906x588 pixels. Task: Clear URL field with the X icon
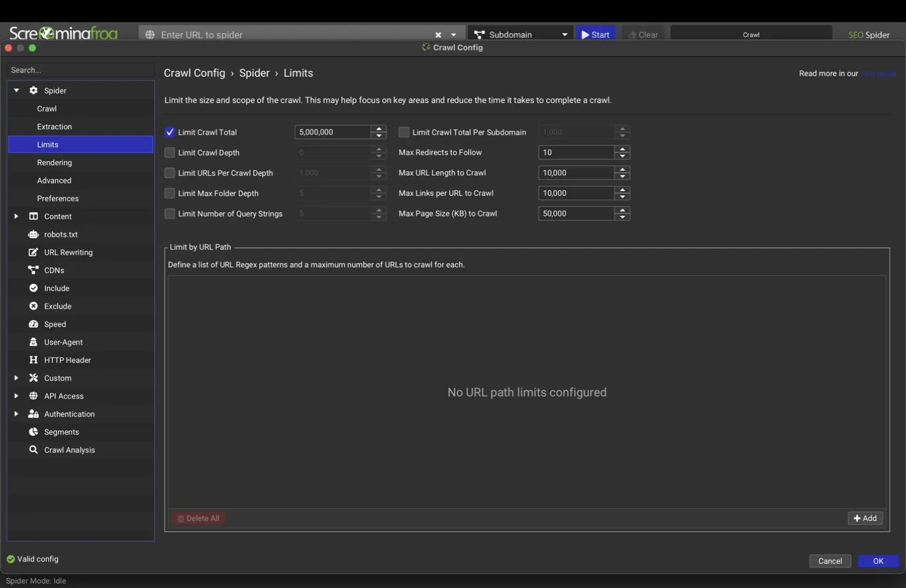[438, 34]
